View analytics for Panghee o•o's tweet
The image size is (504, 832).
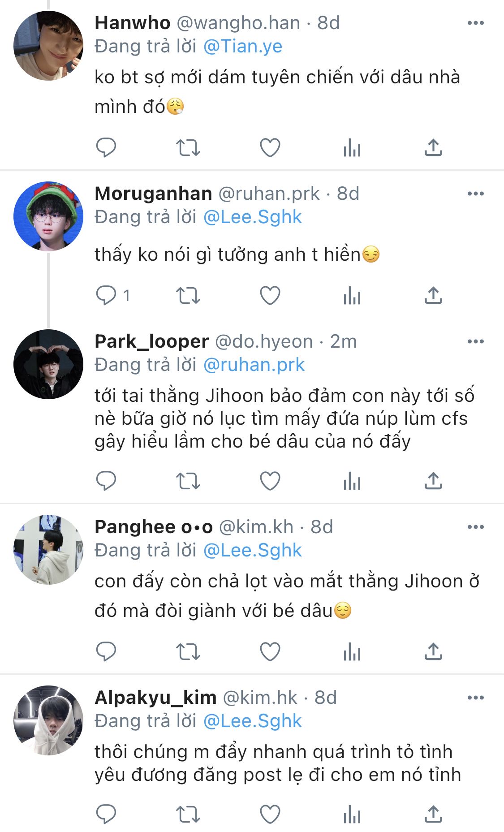tap(352, 652)
